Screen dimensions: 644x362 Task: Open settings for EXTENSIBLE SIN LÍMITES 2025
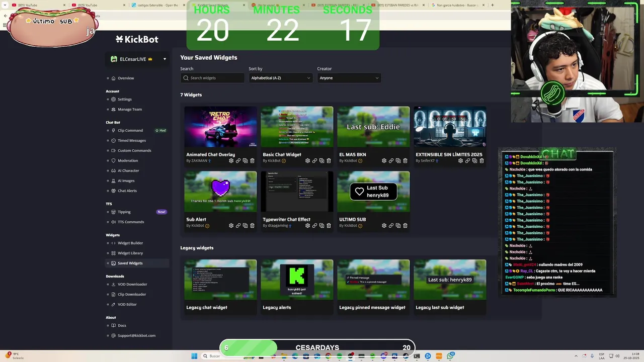[x=460, y=161]
